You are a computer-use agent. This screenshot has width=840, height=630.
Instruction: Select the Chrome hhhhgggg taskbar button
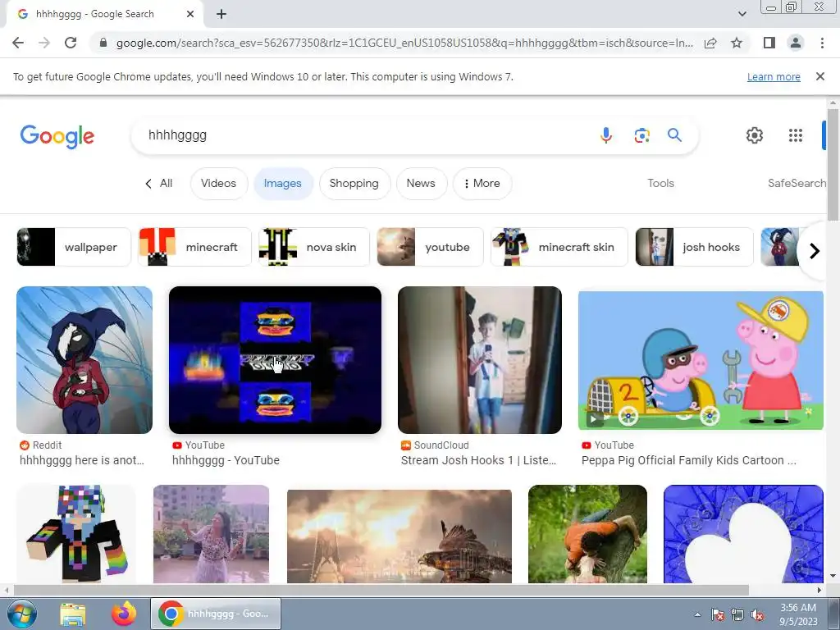pyautogui.click(x=216, y=614)
